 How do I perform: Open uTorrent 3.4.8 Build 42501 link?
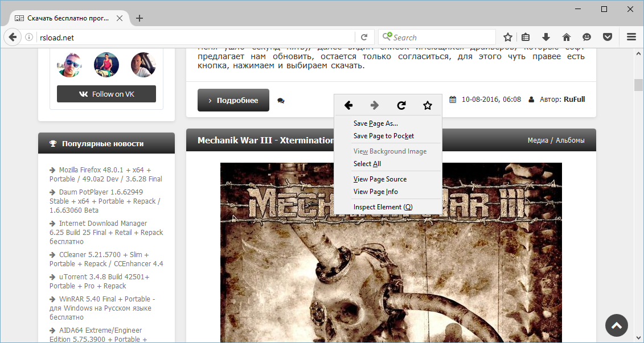point(100,282)
